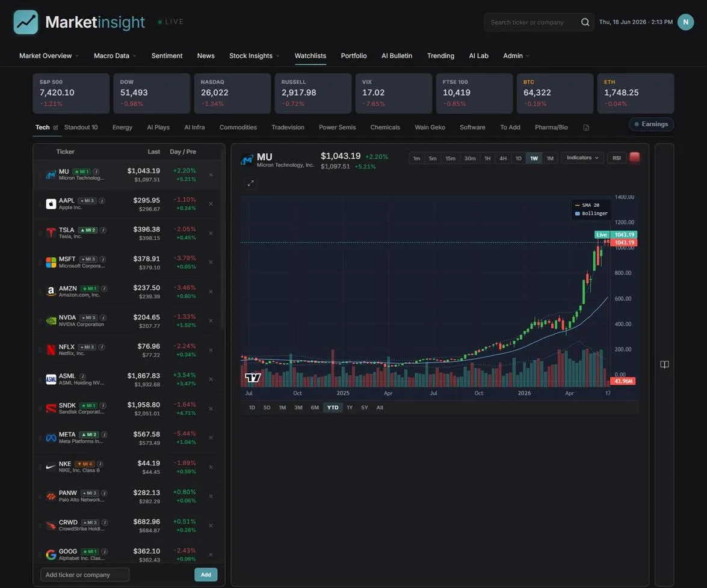Open the user avatar N
The image size is (707, 588).
(685, 22)
